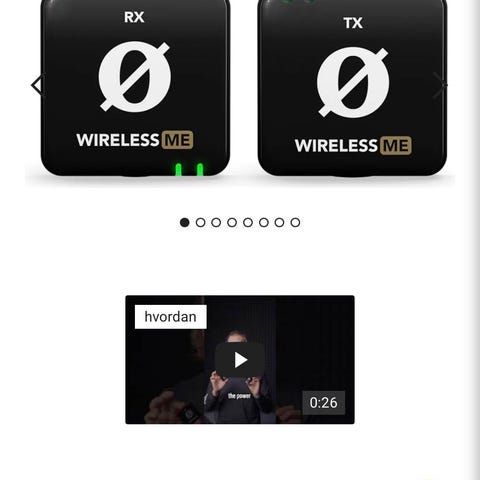The width and height of the screenshot is (480, 480).
Task: Select the first filled carousel dot
Action: [x=185, y=222]
